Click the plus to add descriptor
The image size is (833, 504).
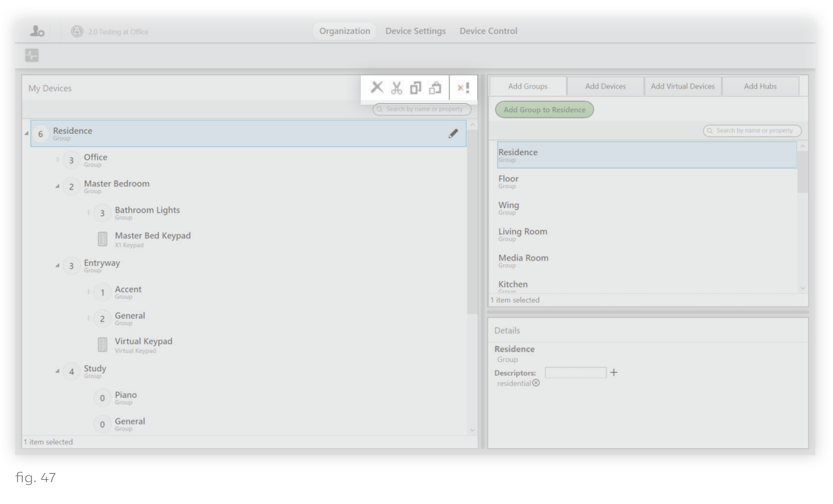pos(614,373)
